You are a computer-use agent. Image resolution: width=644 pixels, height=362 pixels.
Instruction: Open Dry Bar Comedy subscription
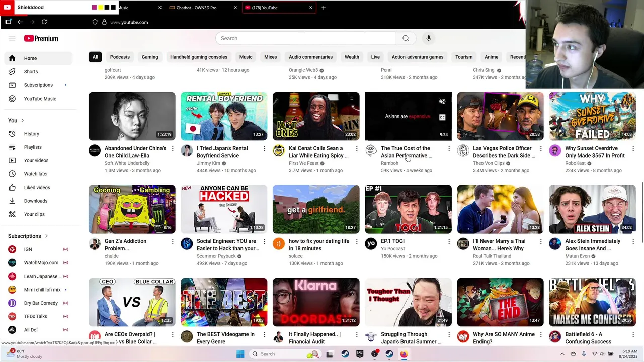(38, 303)
